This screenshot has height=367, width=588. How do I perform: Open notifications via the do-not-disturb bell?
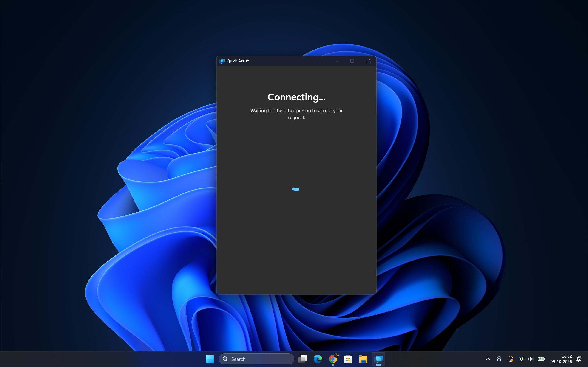(x=579, y=359)
